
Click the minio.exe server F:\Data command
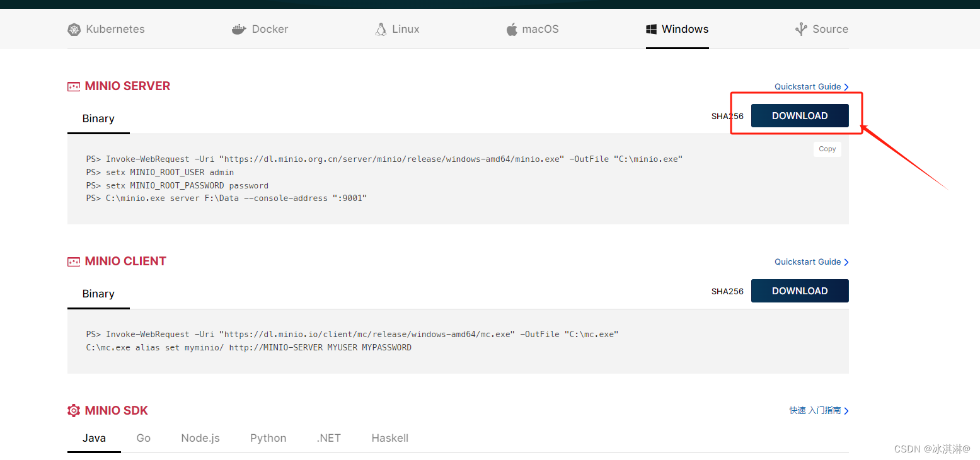226,199
